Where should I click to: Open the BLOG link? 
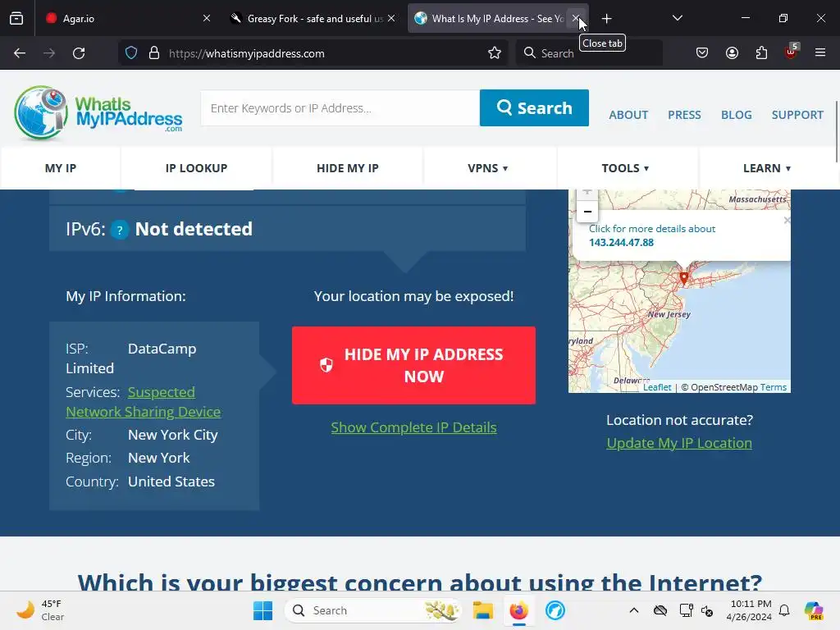point(736,115)
